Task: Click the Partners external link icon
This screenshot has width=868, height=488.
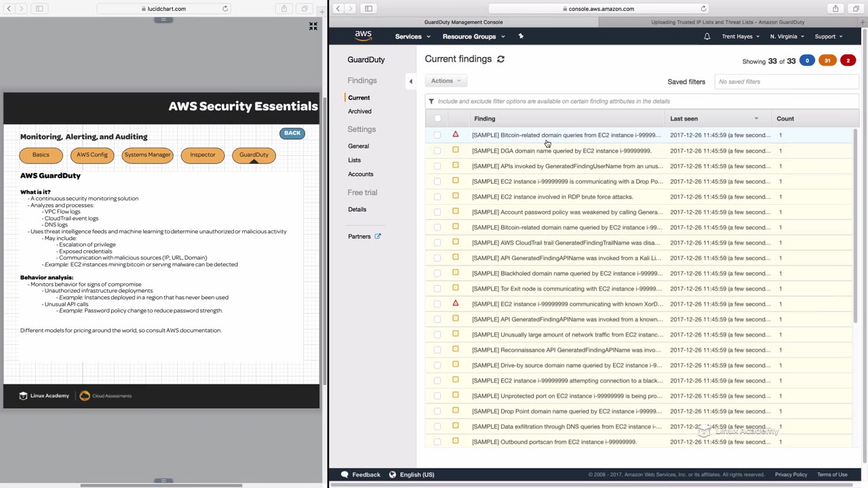Action: click(x=378, y=237)
